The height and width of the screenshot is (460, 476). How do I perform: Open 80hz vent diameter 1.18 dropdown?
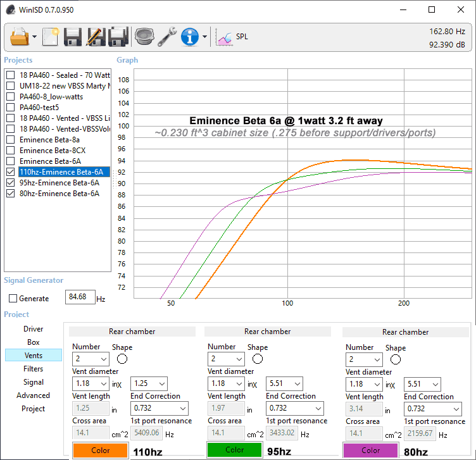click(x=364, y=385)
